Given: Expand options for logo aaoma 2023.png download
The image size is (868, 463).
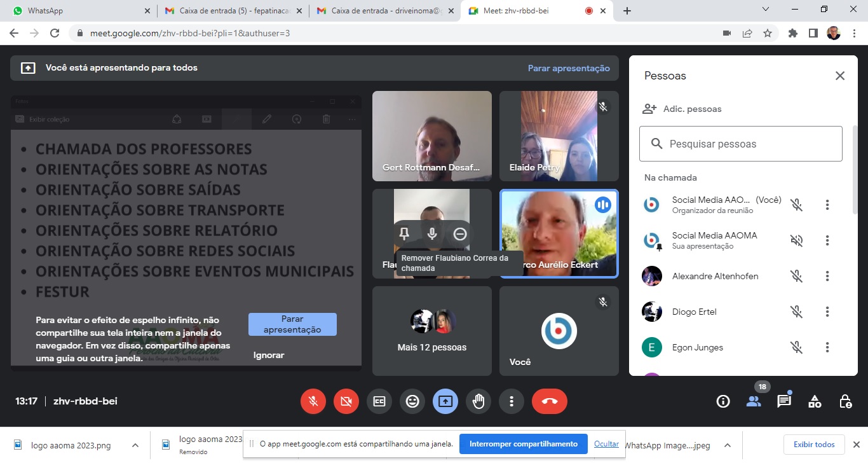Looking at the screenshot, I should click(x=135, y=445).
